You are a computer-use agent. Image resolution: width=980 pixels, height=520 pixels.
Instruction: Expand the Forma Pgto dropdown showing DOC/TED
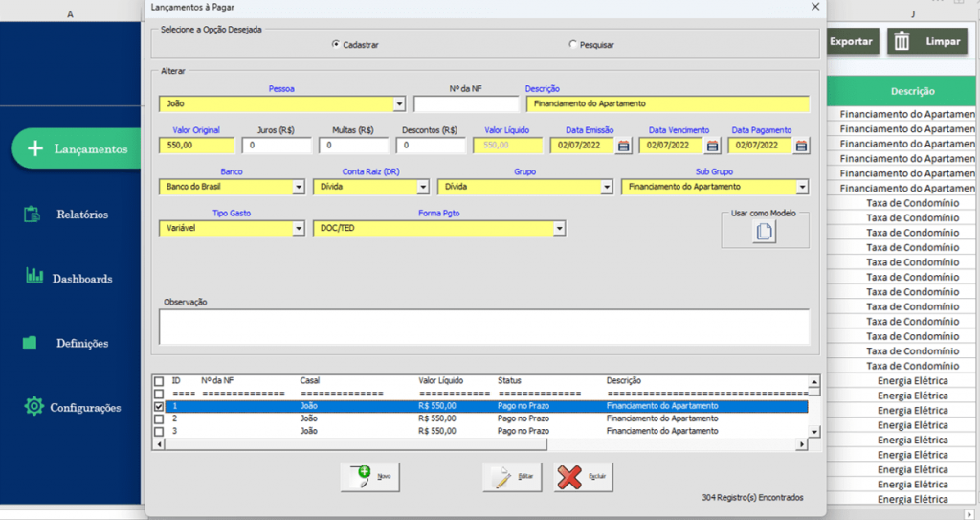coord(559,229)
